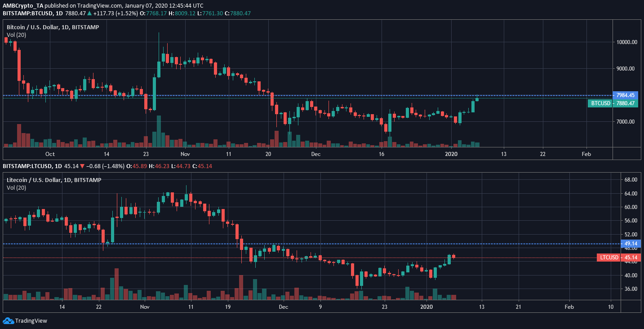Click the 40.00 axis label
The width and height of the screenshot is (644, 329).
631,276
